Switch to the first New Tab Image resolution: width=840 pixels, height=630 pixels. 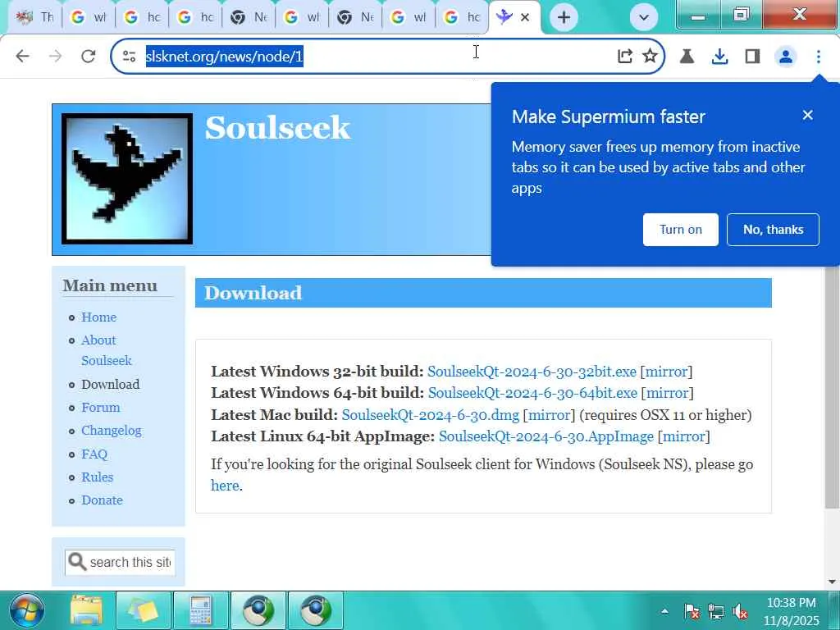pyautogui.click(x=249, y=17)
